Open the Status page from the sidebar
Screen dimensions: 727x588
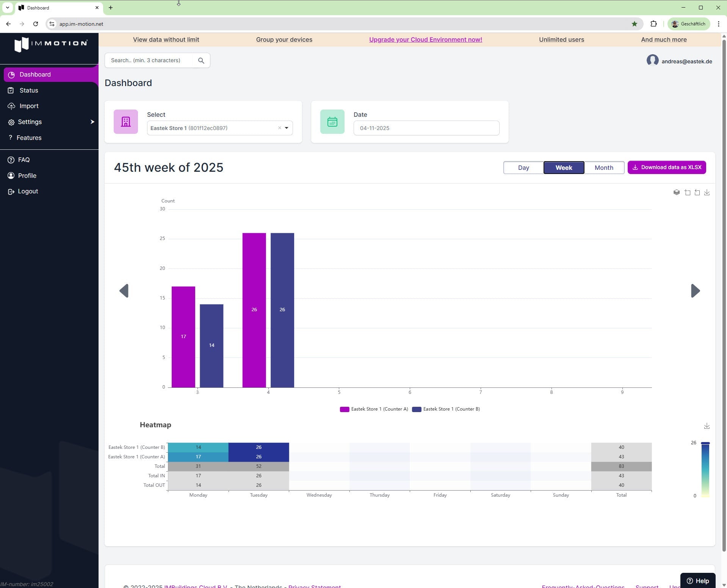[28, 90]
